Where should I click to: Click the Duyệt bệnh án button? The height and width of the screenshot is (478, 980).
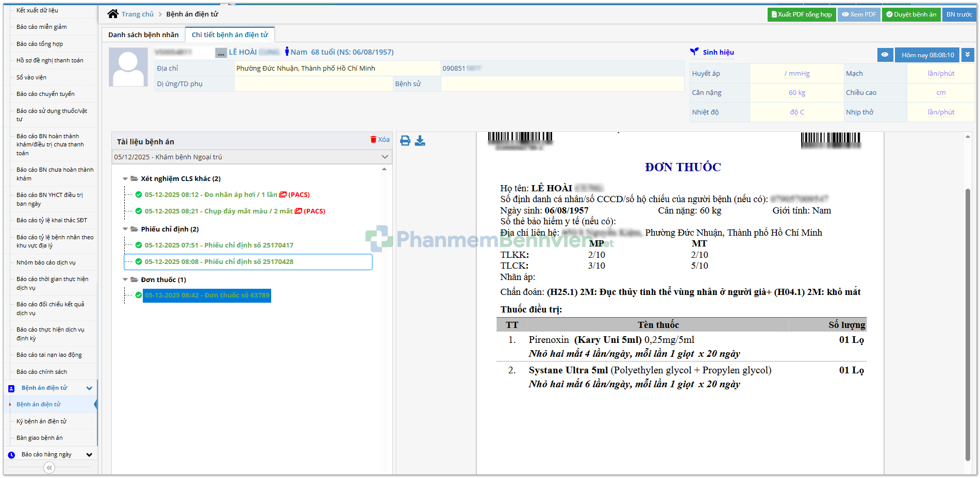911,14
